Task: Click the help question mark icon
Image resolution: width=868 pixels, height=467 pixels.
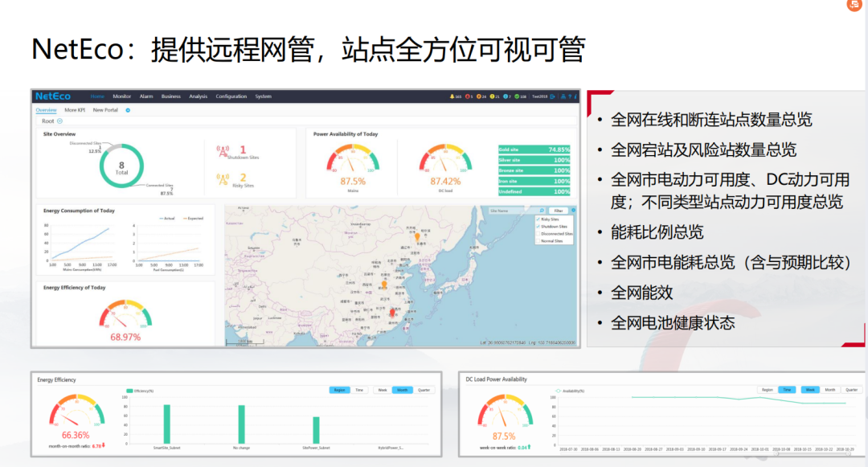Action: [x=570, y=96]
